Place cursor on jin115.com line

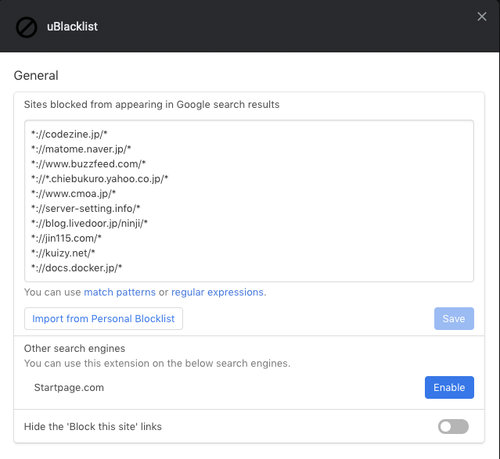(66, 238)
